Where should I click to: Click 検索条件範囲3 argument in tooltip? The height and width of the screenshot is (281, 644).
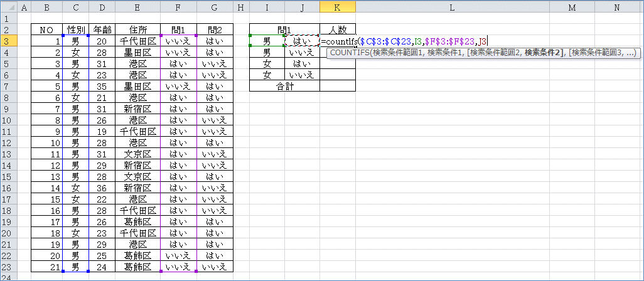coord(598,53)
